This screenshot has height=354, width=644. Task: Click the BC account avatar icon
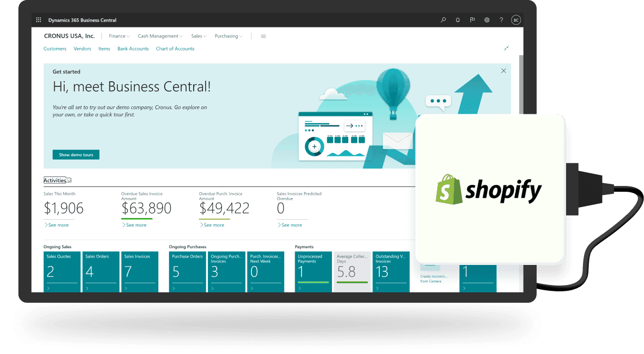tap(516, 19)
